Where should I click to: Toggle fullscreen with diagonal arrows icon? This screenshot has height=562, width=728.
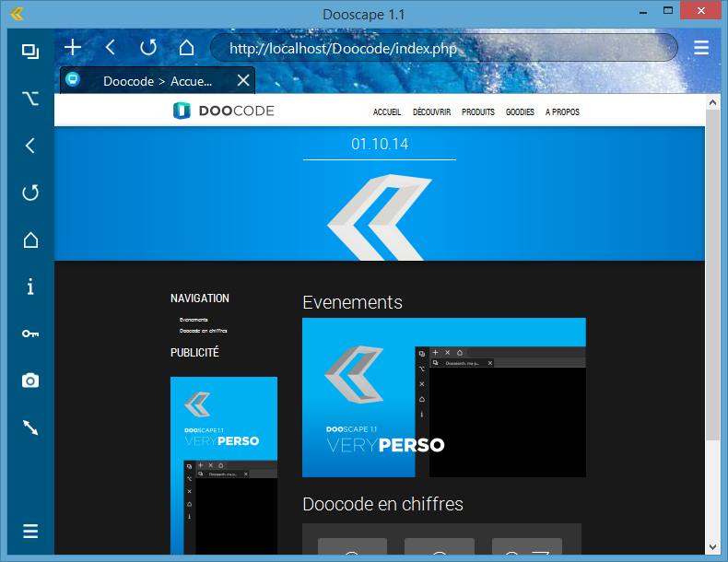click(30, 427)
